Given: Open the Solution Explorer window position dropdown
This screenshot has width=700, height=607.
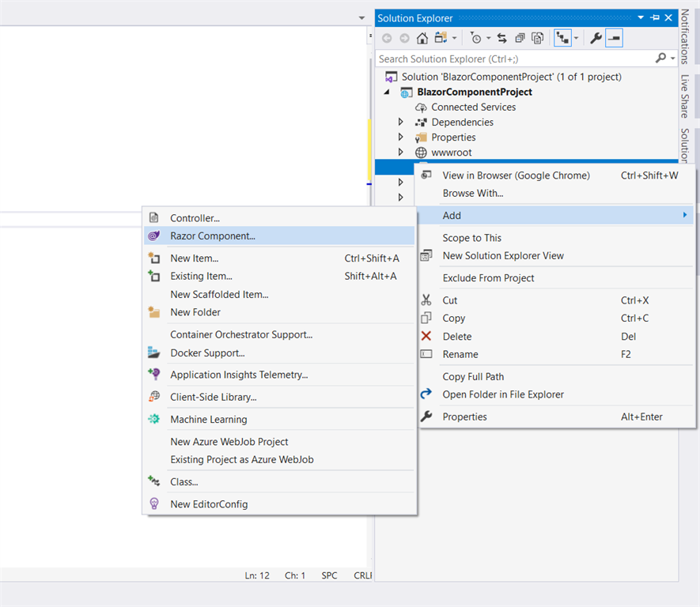Looking at the screenshot, I should tap(641, 18).
